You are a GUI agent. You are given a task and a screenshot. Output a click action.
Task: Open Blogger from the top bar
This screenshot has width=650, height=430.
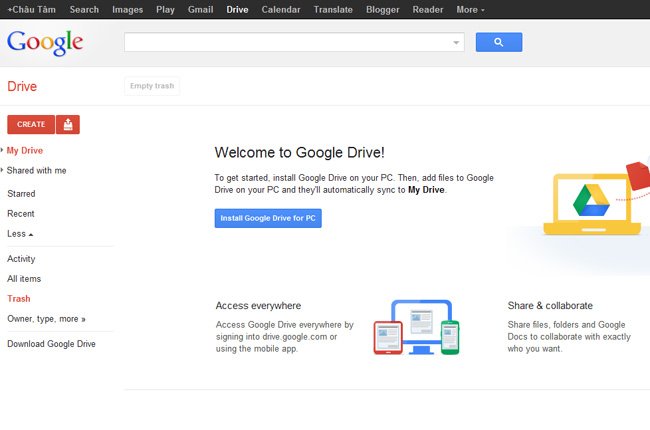pos(382,10)
